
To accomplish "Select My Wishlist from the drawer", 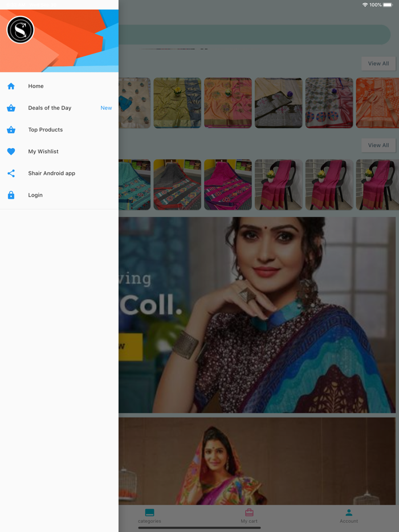I will [43, 152].
